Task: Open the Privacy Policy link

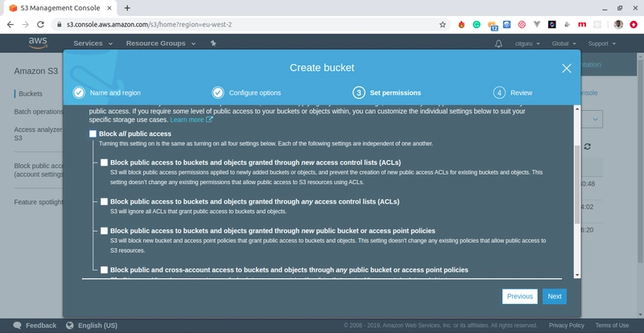Action: [x=567, y=325]
